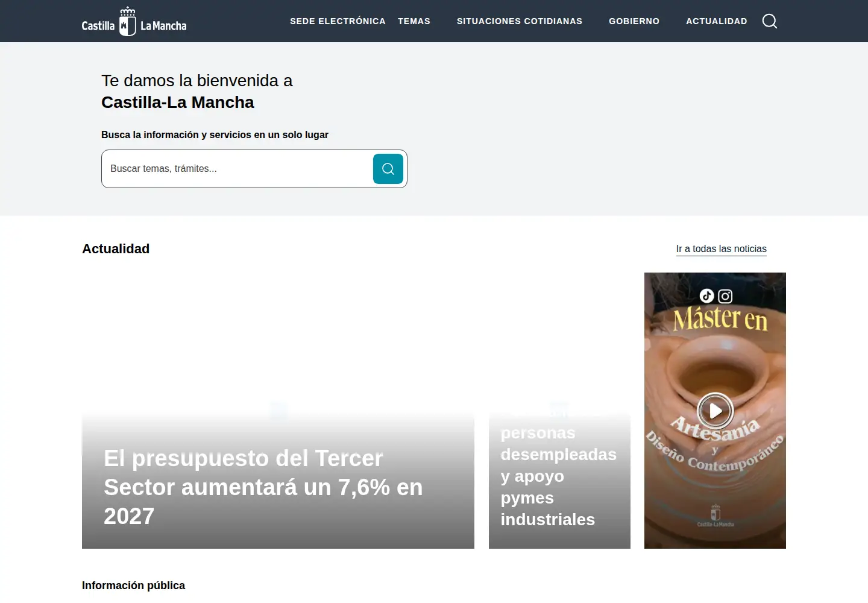The width and height of the screenshot is (868, 603).
Task: Open the Actualidad menu in header
Action: click(x=717, y=21)
